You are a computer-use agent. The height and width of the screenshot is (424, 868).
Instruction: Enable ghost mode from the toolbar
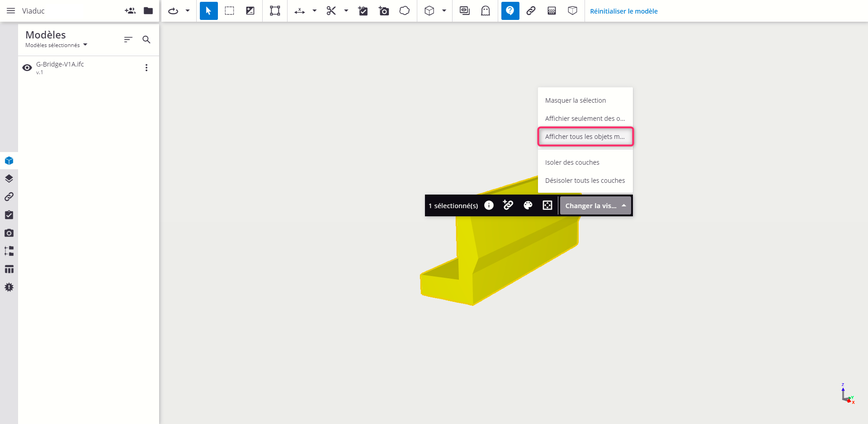click(486, 10)
